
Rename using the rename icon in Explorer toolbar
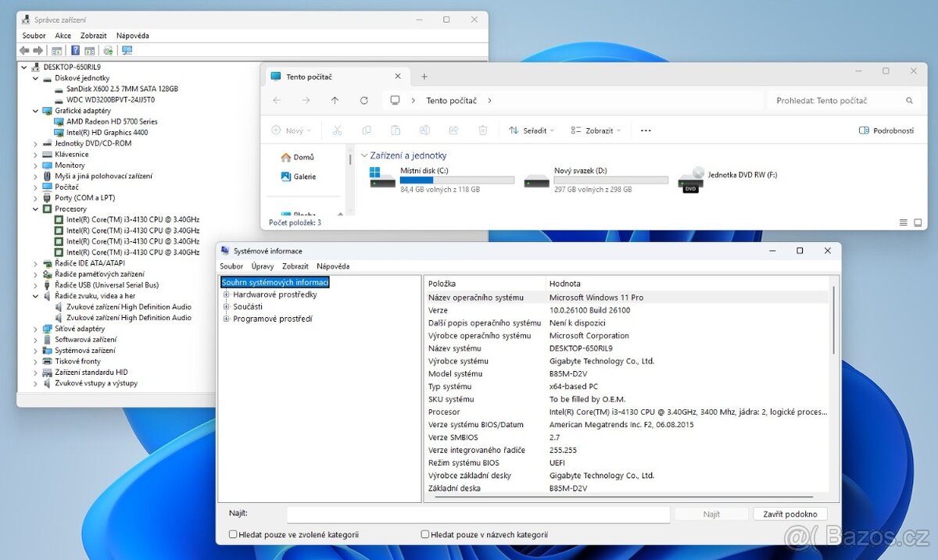click(424, 130)
